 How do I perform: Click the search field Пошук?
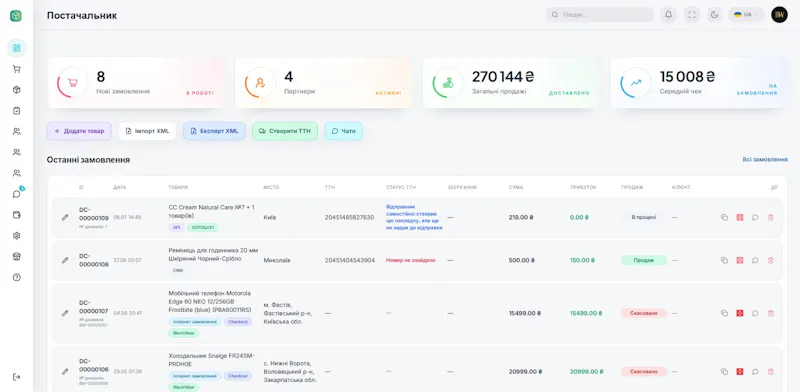point(600,15)
